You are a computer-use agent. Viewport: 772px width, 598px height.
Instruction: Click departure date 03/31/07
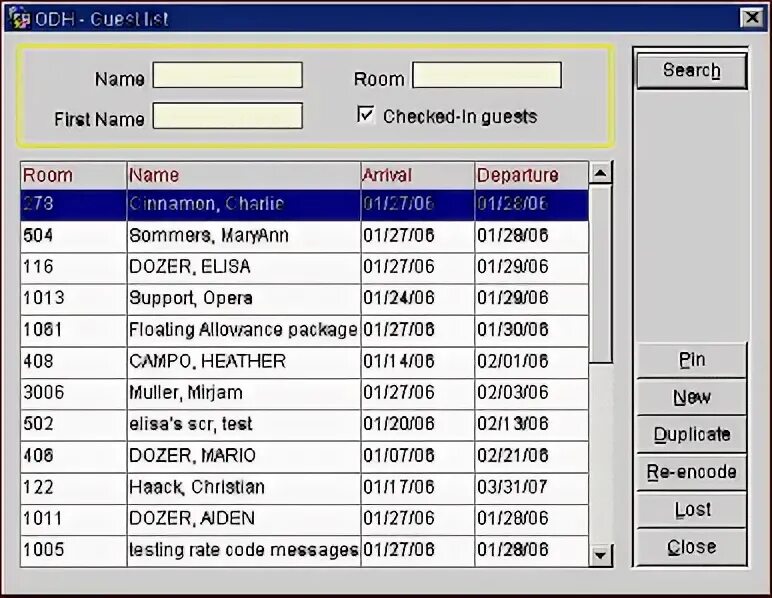532,488
